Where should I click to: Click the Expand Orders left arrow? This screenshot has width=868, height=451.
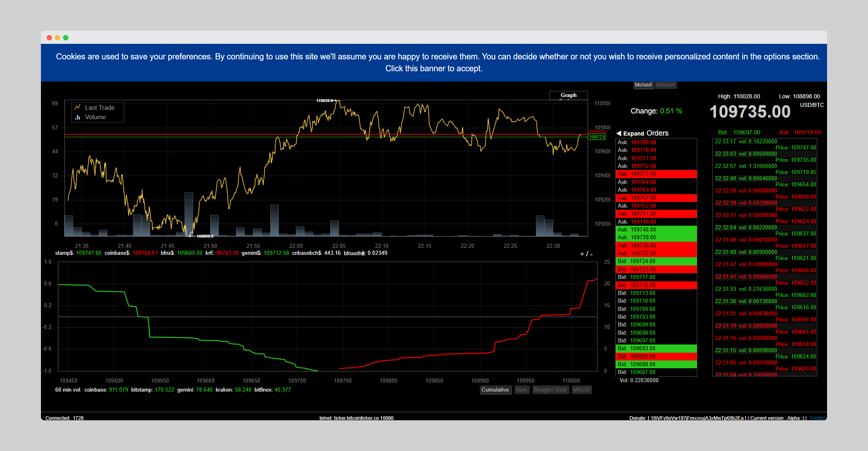pyautogui.click(x=619, y=133)
